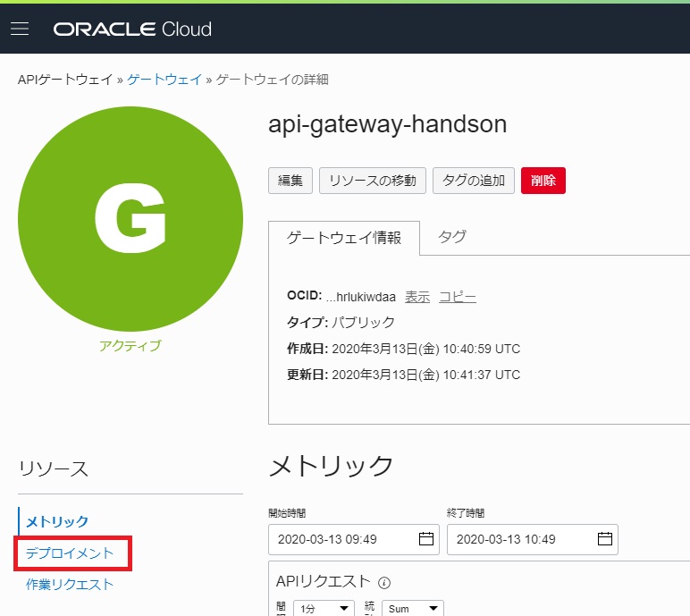Switch to the タグ tab
Viewport: 690px width, 616px height.
451,237
